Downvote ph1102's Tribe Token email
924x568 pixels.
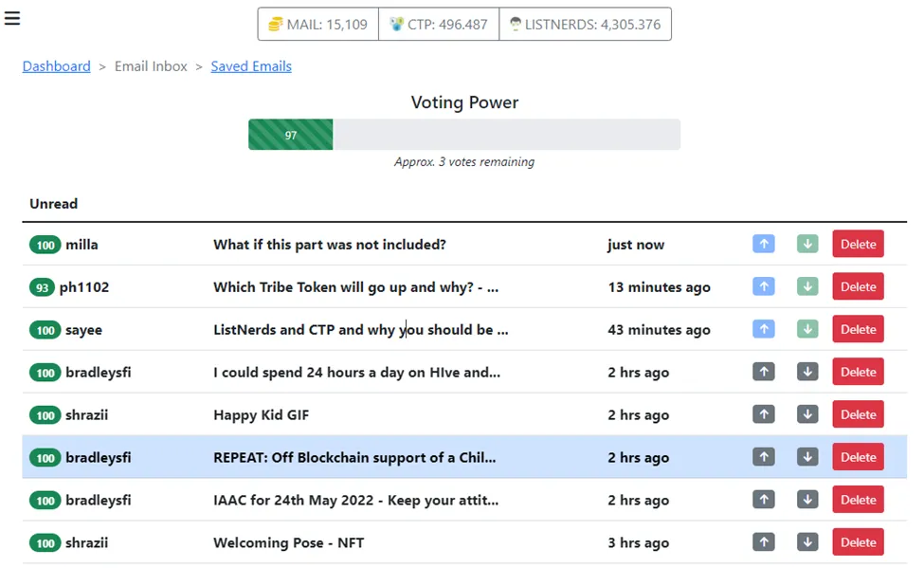(x=807, y=286)
